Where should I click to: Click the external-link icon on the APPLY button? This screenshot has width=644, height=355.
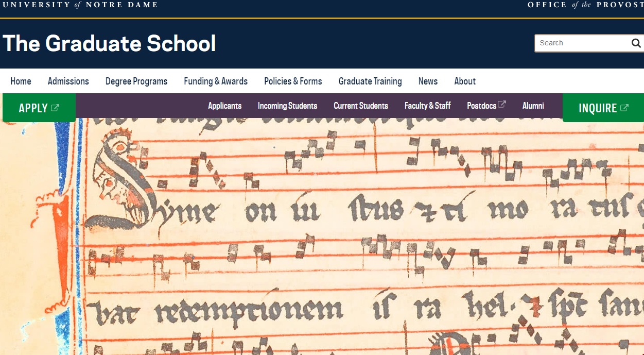pyautogui.click(x=55, y=108)
